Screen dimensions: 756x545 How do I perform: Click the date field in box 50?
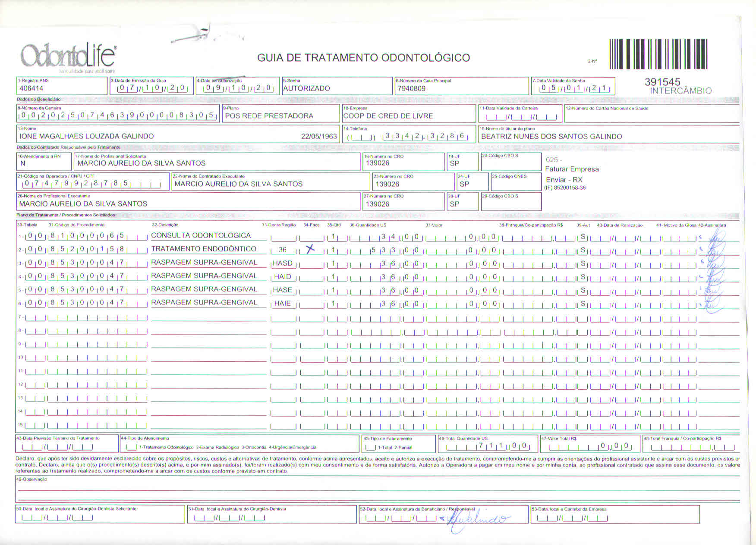click(57, 517)
